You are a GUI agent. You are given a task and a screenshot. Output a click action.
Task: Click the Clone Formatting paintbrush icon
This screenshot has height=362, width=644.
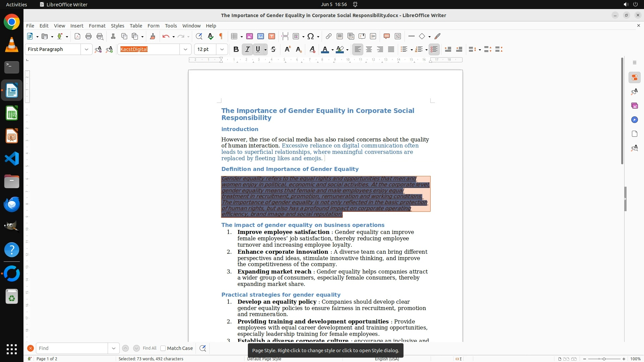point(153,37)
